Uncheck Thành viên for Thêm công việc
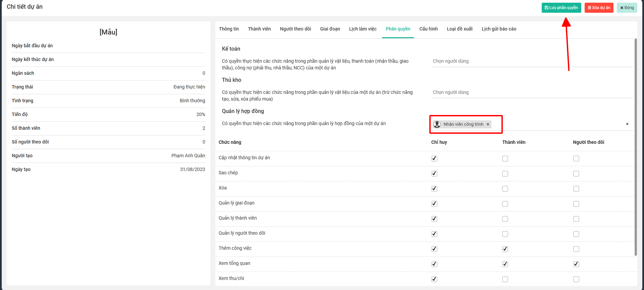The image size is (644, 290). pyautogui.click(x=505, y=249)
